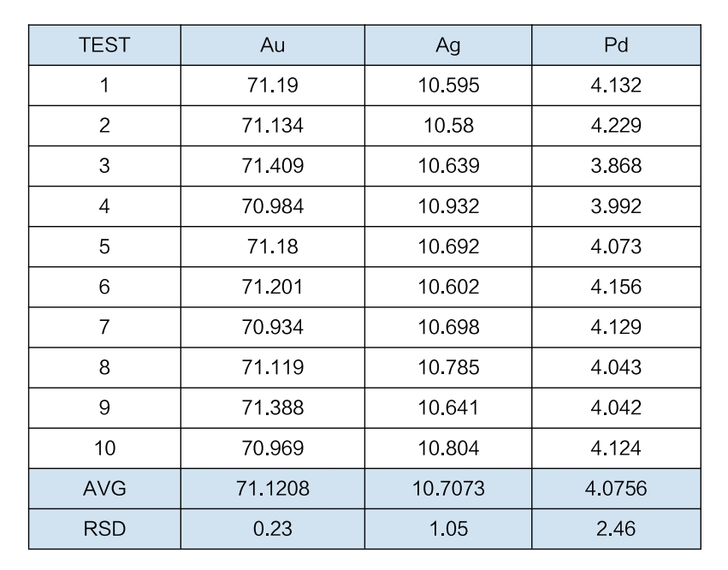This screenshot has height=570, width=728.
Task: Select the Pd value 3.868 cell
Action: click(x=616, y=166)
